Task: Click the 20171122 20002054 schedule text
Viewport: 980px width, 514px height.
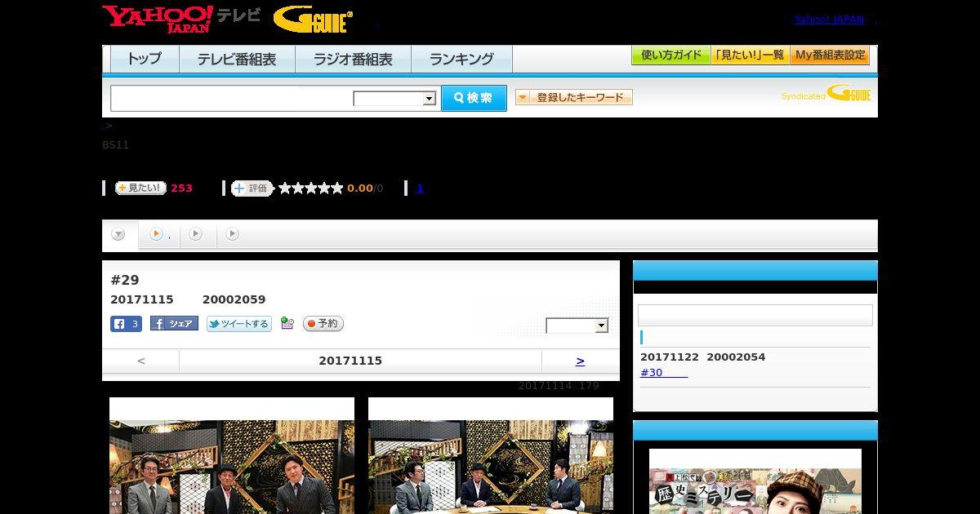Action: pyautogui.click(x=702, y=357)
